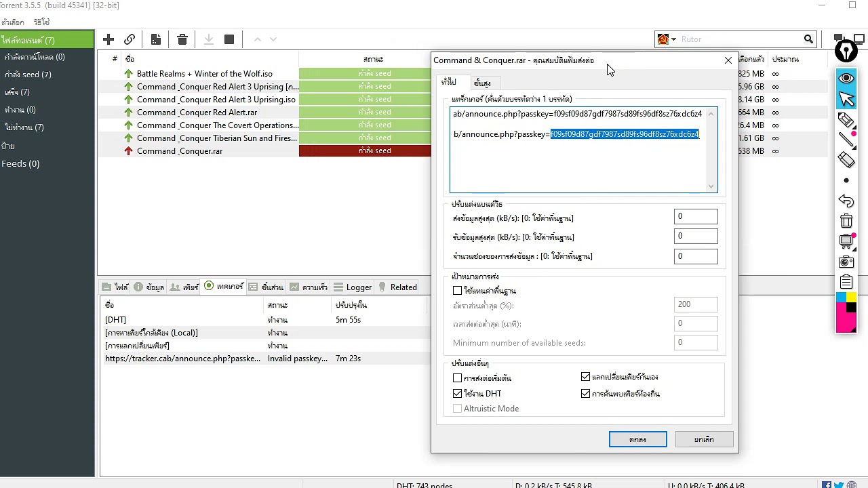Select the cursor arrow tool in annotation toolbar
The image size is (868, 488).
(846, 100)
